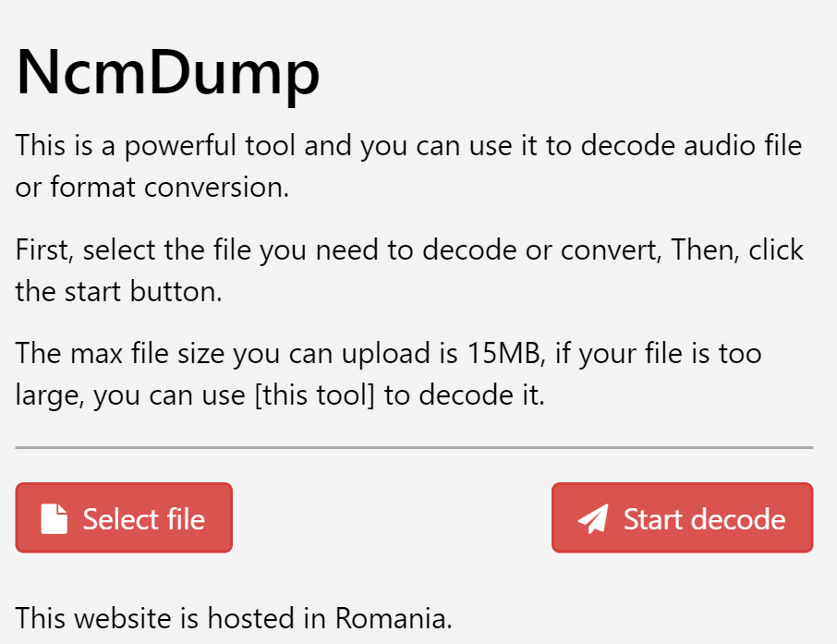This screenshot has width=837, height=644.
Task: Click the 'hosted in Romania' footer text
Action: (x=234, y=616)
